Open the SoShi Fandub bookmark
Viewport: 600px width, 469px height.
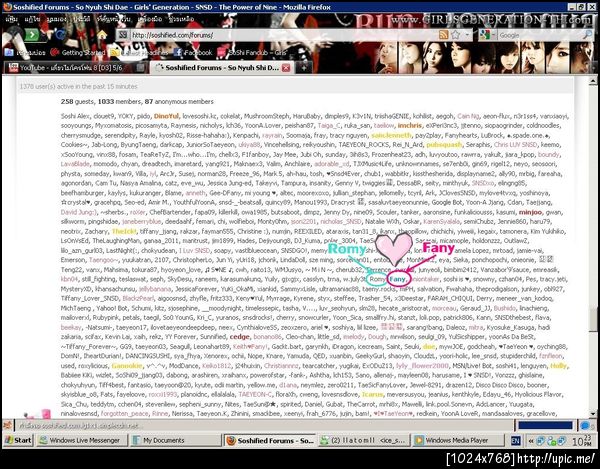click(252, 52)
